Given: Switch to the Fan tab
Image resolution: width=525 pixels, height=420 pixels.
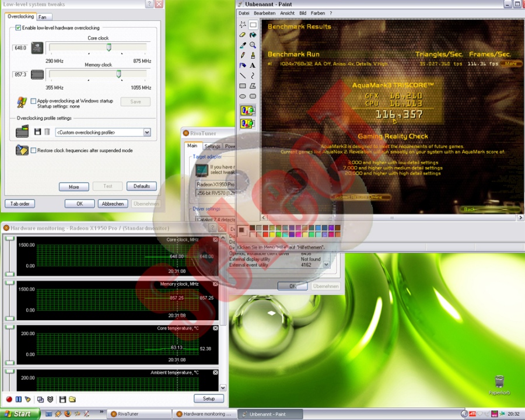Looking at the screenshot, I should pos(43,17).
